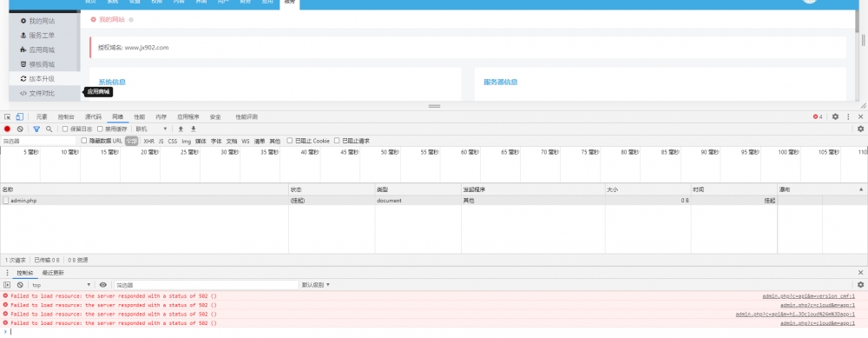Viewport: 868px width, 338px height.
Task: Sort by the 状态 column header
Action: [332, 189]
